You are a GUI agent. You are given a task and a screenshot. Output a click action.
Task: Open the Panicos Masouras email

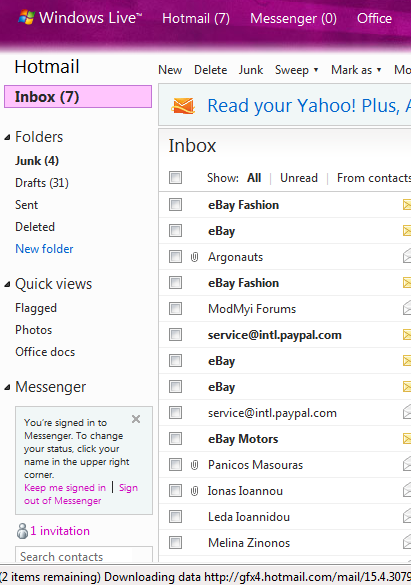click(x=255, y=465)
